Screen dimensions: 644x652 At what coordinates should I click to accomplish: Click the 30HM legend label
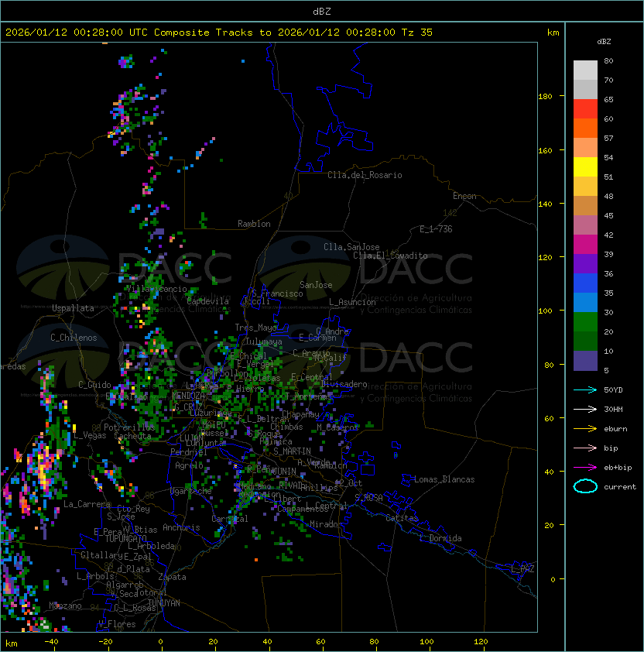(x=613, y=409)
